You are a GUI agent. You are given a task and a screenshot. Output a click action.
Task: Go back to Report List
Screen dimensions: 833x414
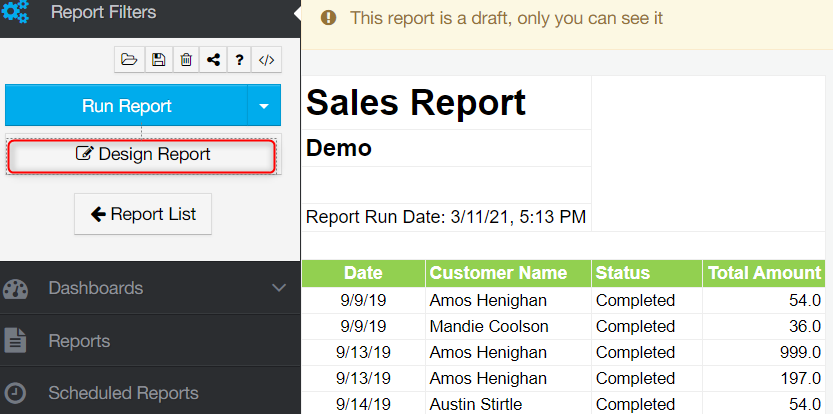tap(143, 214)
